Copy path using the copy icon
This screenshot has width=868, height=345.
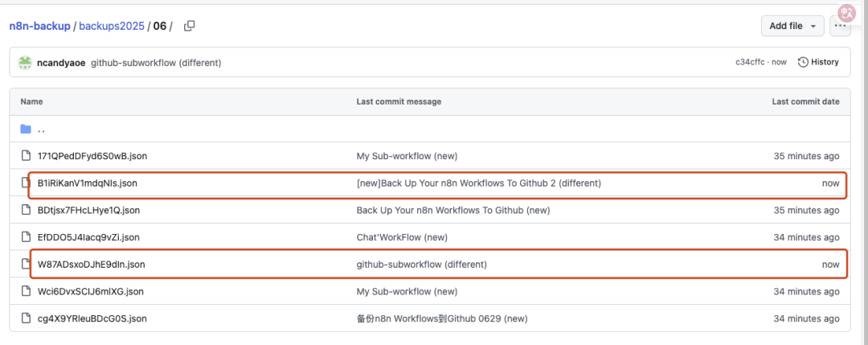click(189, 26)
